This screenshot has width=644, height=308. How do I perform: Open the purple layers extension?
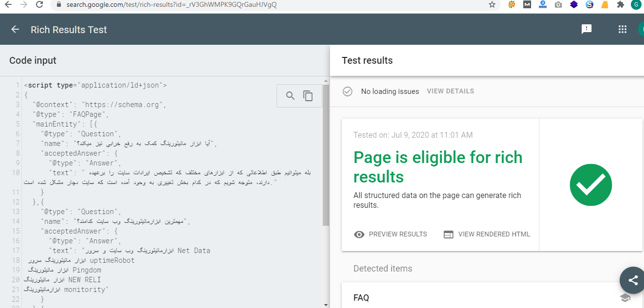pyautogui.click(x=574, y=4)
